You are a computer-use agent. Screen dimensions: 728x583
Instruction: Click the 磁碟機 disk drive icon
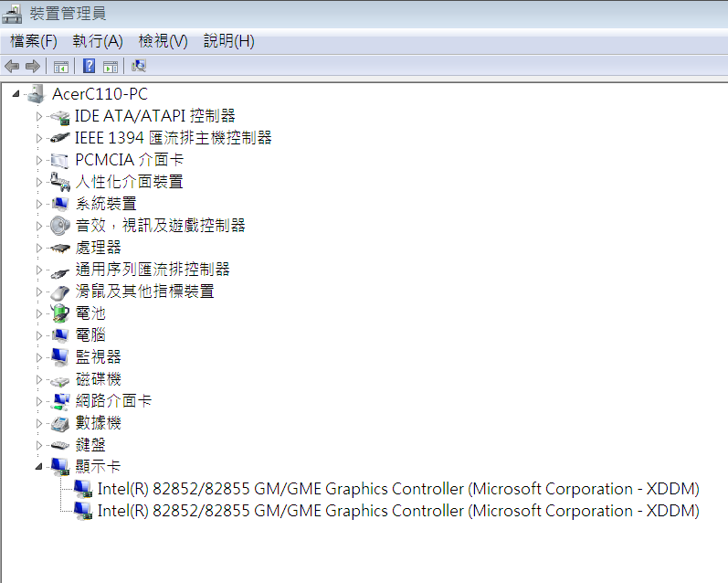click(x=60, y=381)
